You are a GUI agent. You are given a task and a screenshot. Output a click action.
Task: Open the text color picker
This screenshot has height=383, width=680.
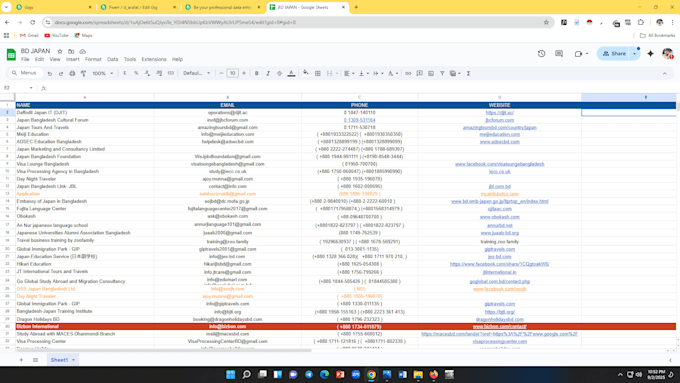point(291,73)
